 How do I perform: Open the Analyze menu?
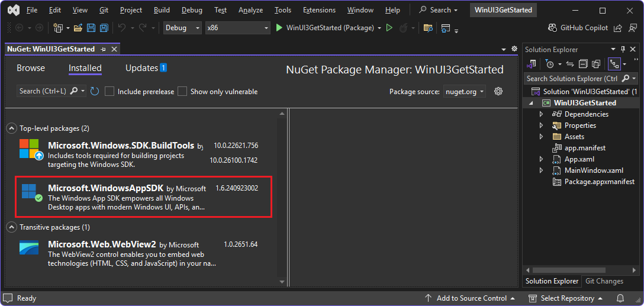coord(250,10)
